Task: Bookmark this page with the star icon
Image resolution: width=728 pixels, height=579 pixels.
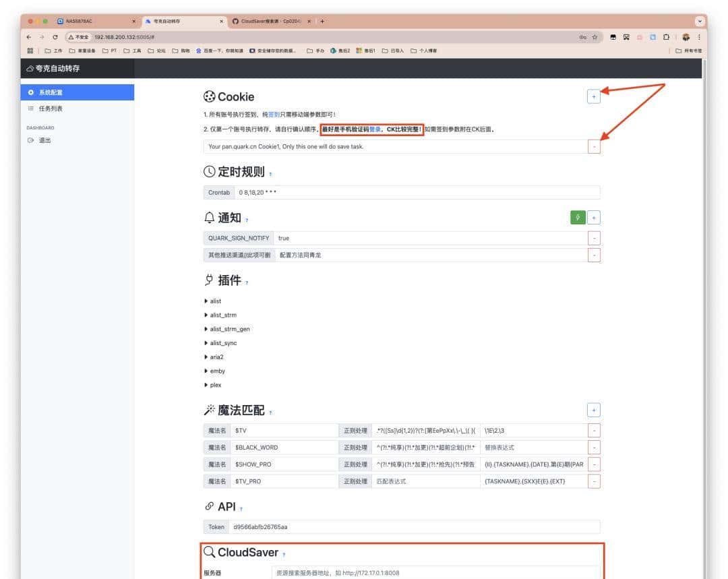Action: click(x=595, y=37)
